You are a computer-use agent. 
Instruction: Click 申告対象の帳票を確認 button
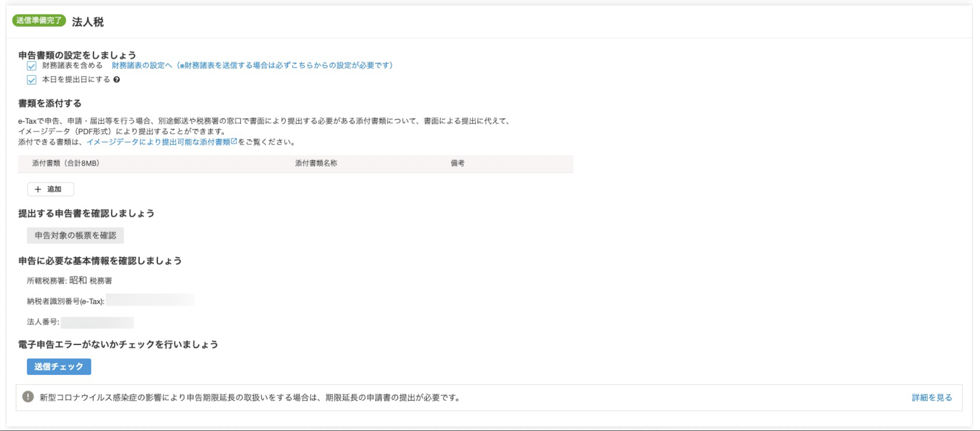pos(75,235)
